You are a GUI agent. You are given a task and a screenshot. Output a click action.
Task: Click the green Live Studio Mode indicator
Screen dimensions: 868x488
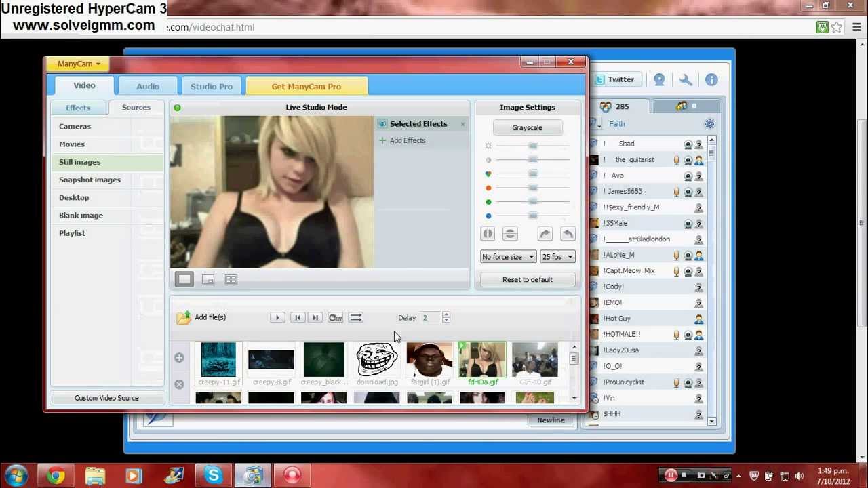(x=178, y=108)
